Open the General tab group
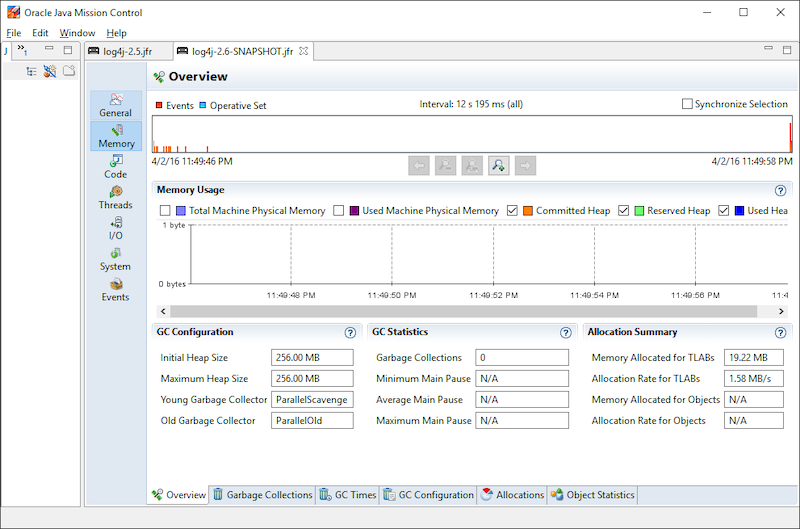Screen dimensions: 800x529 click(116, 105)
